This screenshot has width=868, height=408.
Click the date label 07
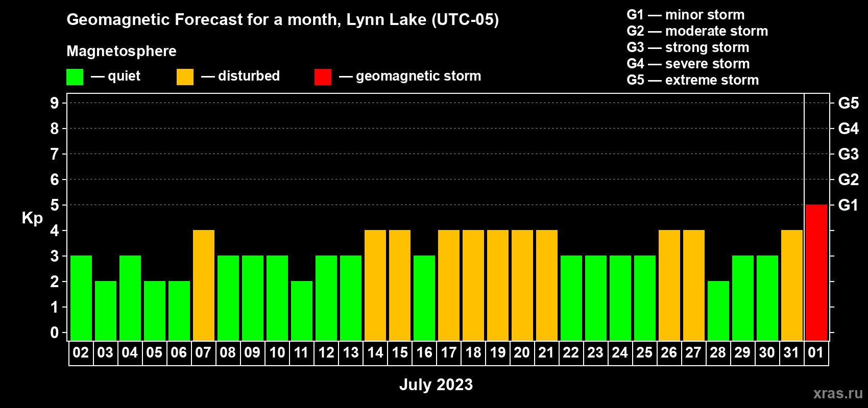203,353
